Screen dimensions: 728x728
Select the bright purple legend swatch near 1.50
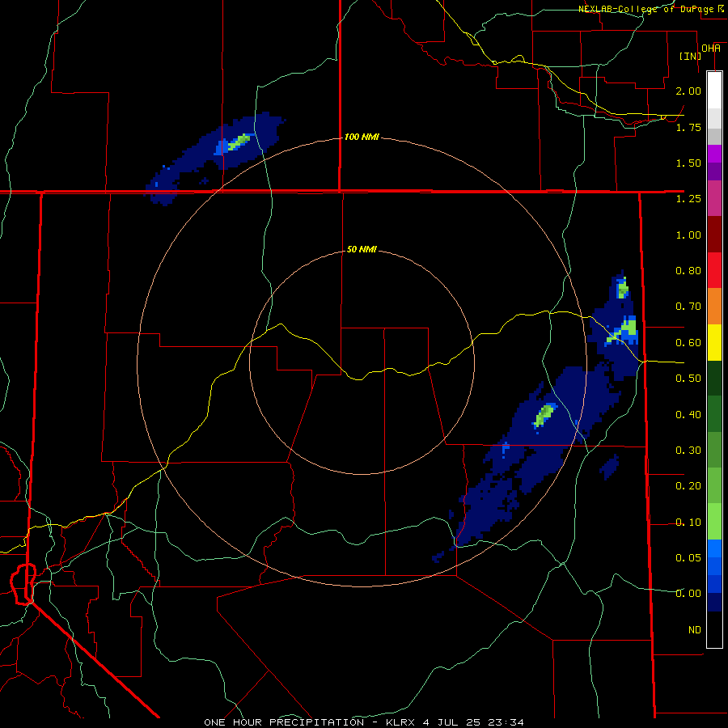point(714,154)
